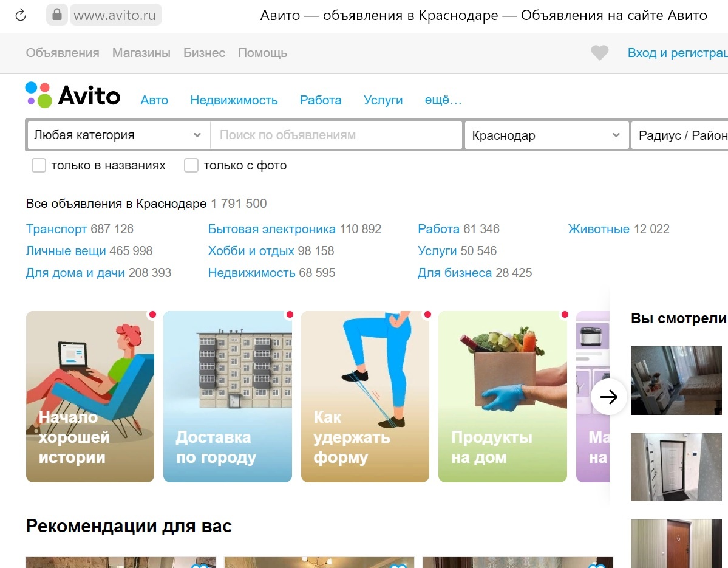The height and width of the screenshot is (568, 728).
Task: Check the 'только в названиях' checkbox
Action: coord(38,165)
